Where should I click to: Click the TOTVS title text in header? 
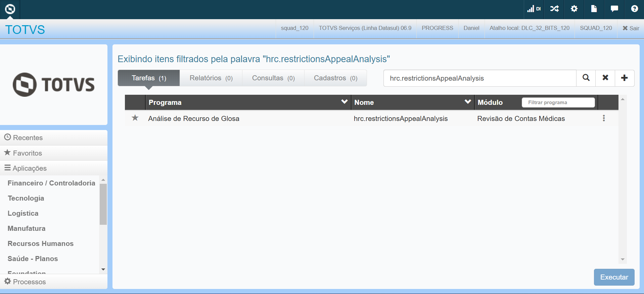(x=25, y=30)
